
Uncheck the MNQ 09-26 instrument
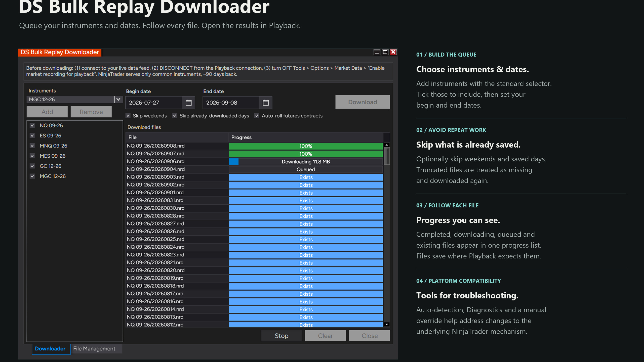[32, 146]
